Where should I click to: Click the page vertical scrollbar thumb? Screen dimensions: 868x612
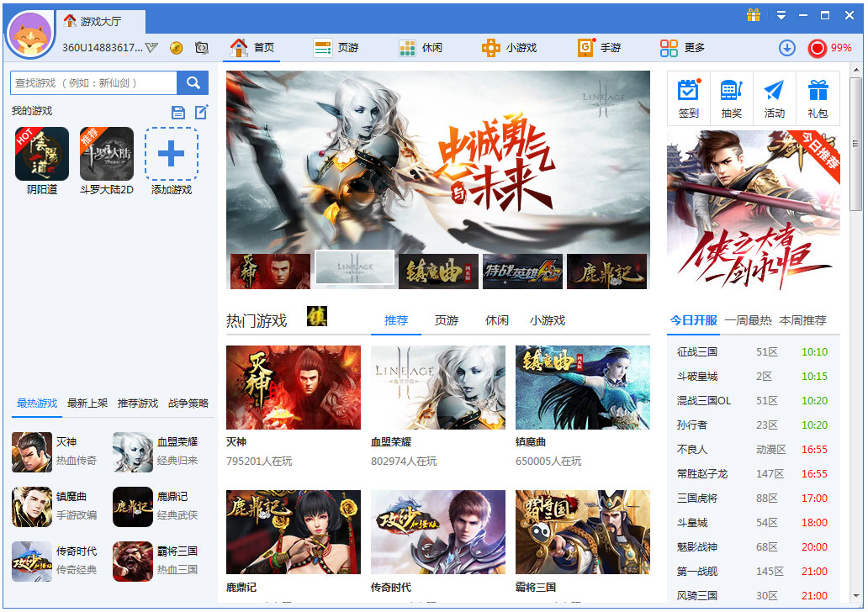pyautogui.click(x=856, y=144)
